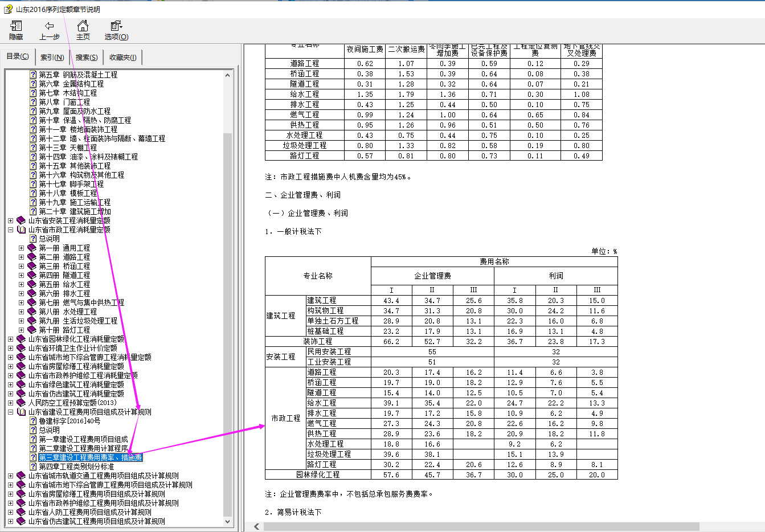Click the 单独土石方工程 row label

[333, 321]
